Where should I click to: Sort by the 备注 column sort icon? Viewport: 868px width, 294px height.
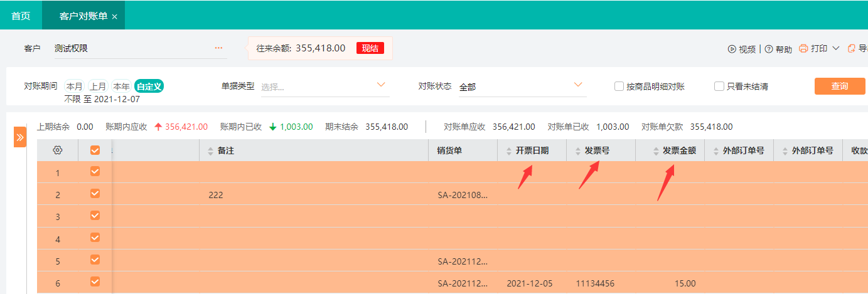click(x=211, y=151)
